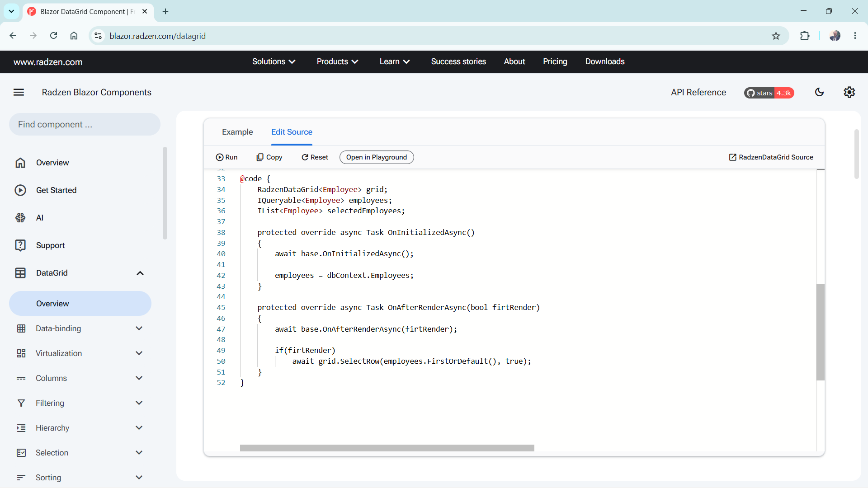View site information icon in address bar

pos(98,36)
